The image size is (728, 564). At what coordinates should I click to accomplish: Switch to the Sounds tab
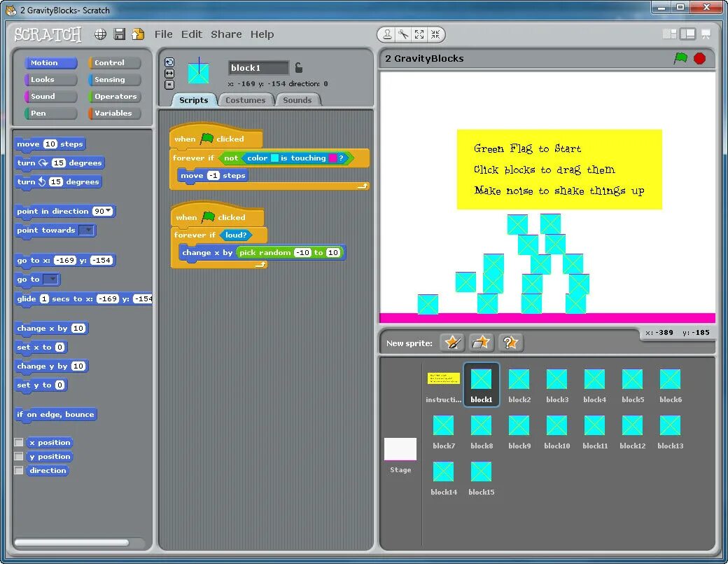coord(297,100)
